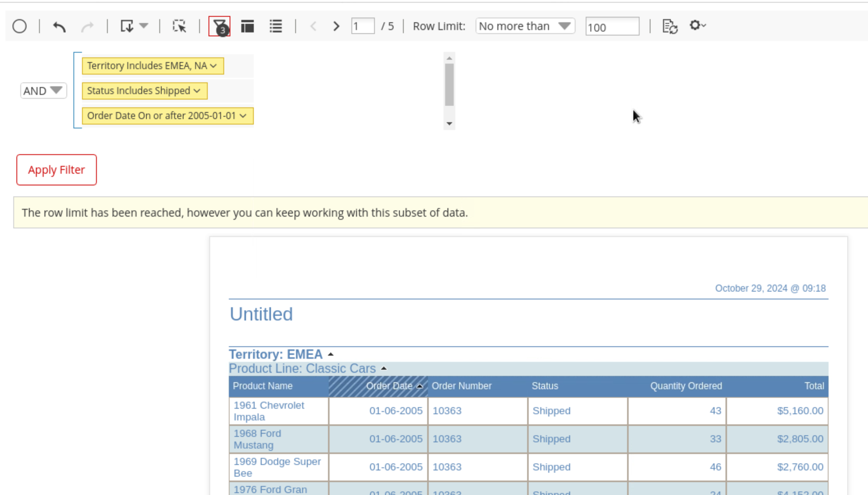Click the Export icon in the toolbar

127,26
